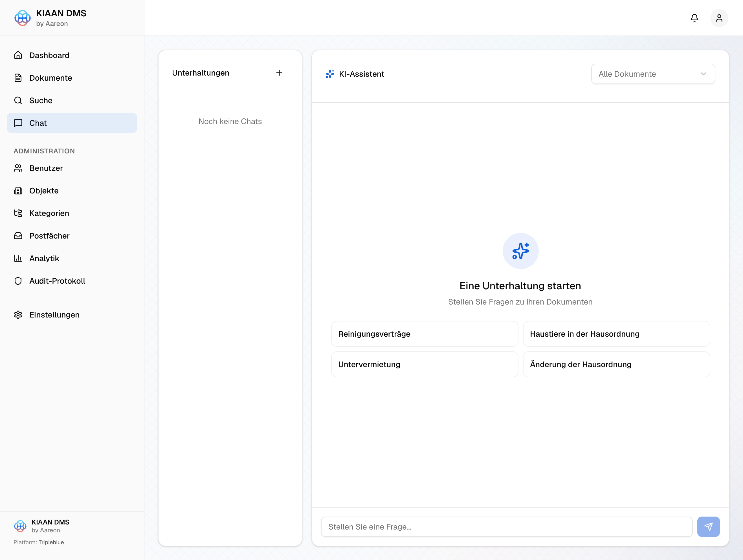Click the KI-Assistent title text
This screenshot has width=743, height=560.
pyautogui.click(x=361, y=74)
